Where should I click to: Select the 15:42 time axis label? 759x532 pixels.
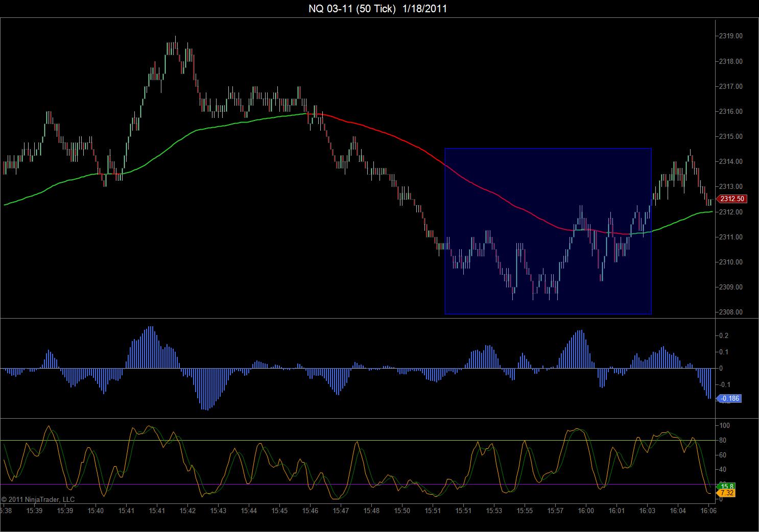(187, 511)
